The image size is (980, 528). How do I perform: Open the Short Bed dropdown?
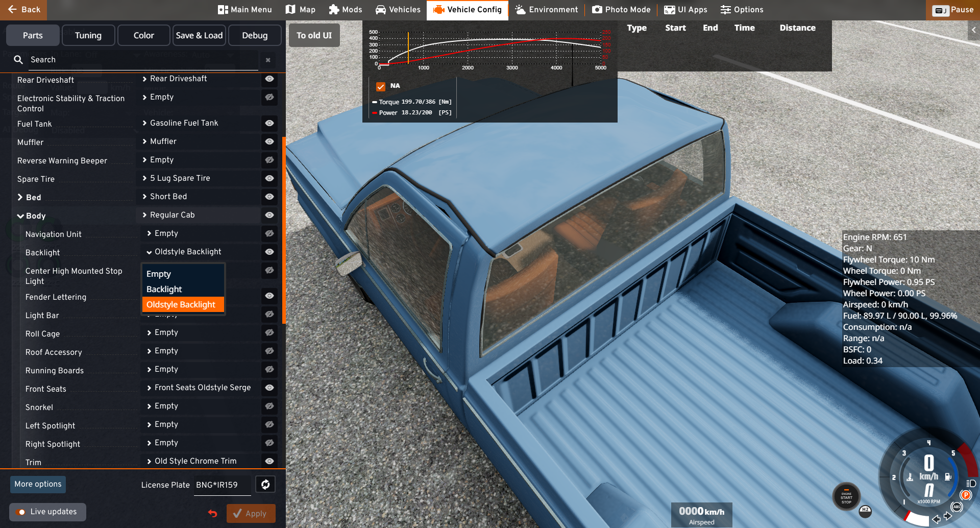coord(199,197)
